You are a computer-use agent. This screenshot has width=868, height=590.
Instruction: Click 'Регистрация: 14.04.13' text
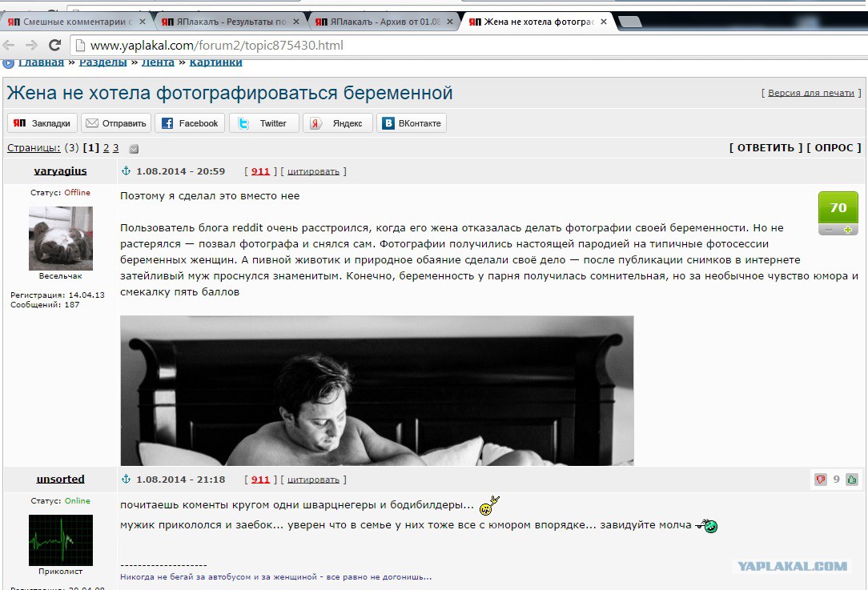[58, 295]
